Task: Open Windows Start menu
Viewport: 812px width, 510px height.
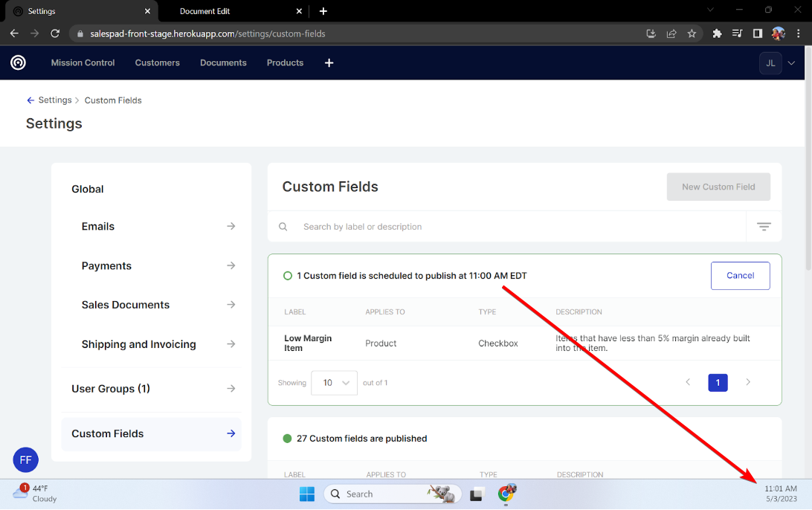Action: click(306, 494)
